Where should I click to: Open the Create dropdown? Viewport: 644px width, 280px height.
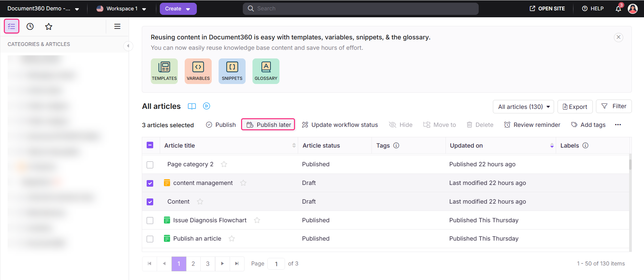tap(178, 9)
